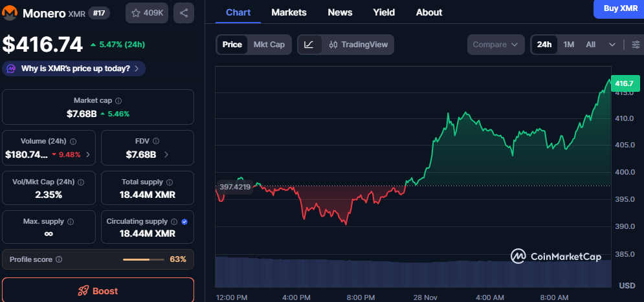The image size is (644, 302).
Task: Switch chart to Mkt Cap view
Action: pyautogui.click(x=269, y=45)
